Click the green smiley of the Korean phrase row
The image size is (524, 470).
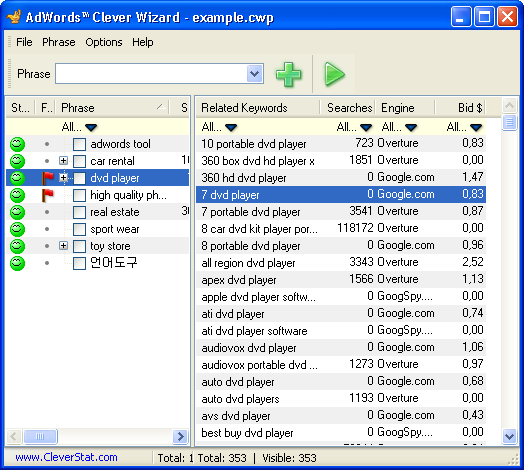click(x=17, y=263)
